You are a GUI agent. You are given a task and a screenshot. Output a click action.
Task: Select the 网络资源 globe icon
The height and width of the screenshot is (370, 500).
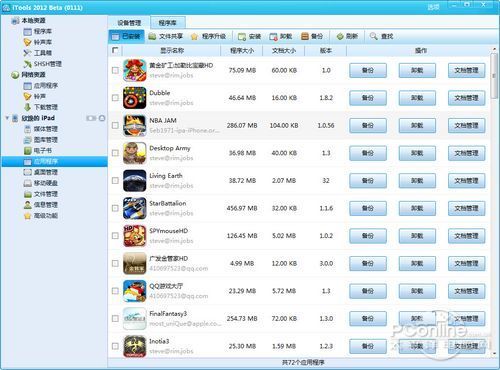tap(15, 75)
